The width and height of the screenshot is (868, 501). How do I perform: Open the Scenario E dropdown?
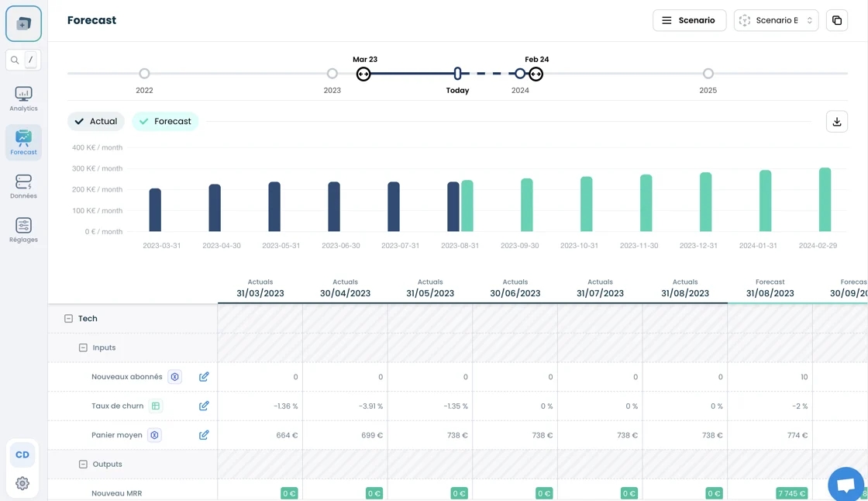[776, 21]
